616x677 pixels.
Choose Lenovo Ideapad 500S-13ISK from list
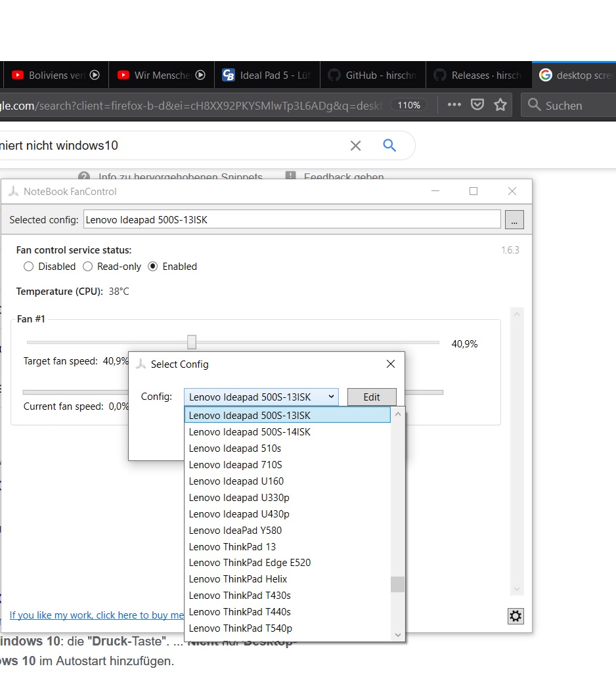pos(288,416)
